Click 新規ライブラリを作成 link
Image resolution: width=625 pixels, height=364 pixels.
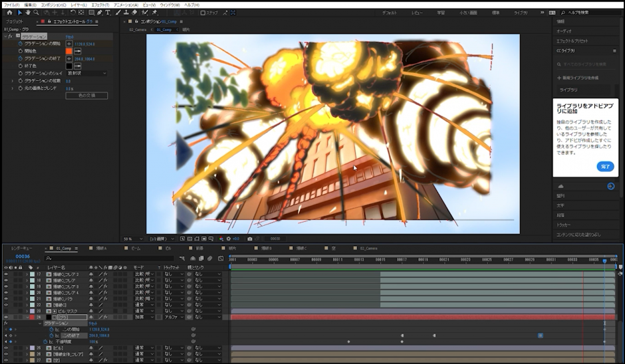point(578,78)
